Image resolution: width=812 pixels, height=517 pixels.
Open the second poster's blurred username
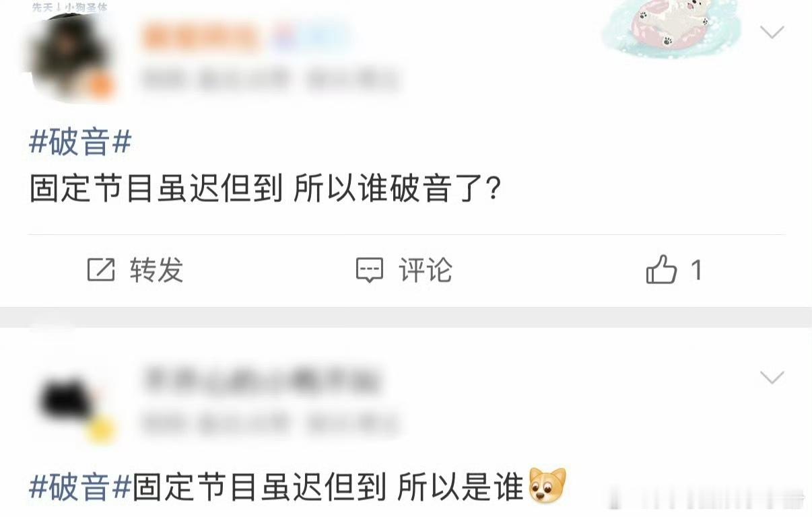[x=261, y=382]
